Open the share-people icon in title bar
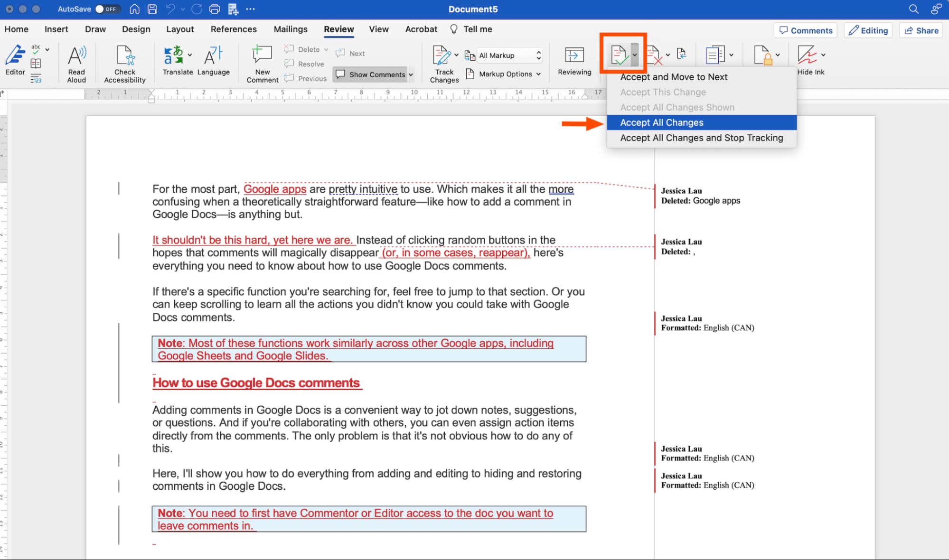The height and width of the screenshot is (560, 949). [936, 9]
